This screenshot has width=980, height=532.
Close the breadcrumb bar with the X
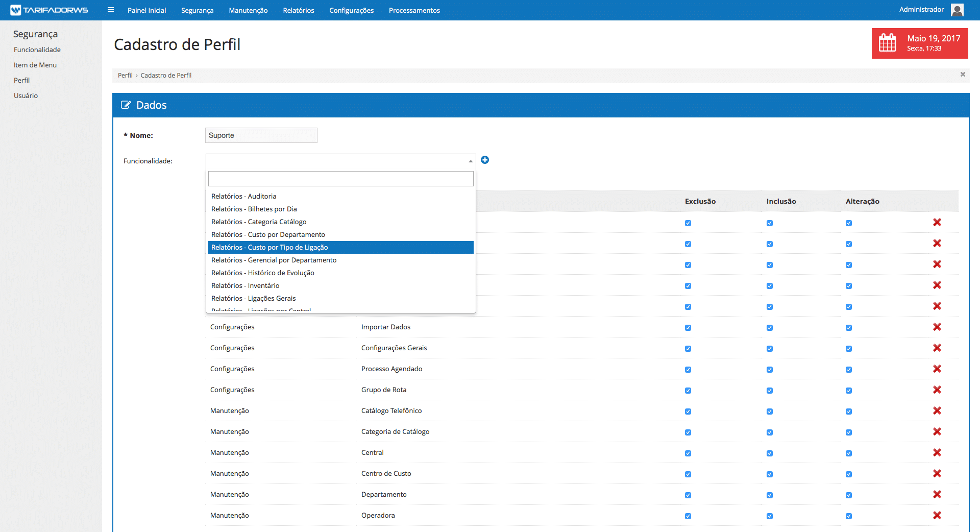click(963, 75)
